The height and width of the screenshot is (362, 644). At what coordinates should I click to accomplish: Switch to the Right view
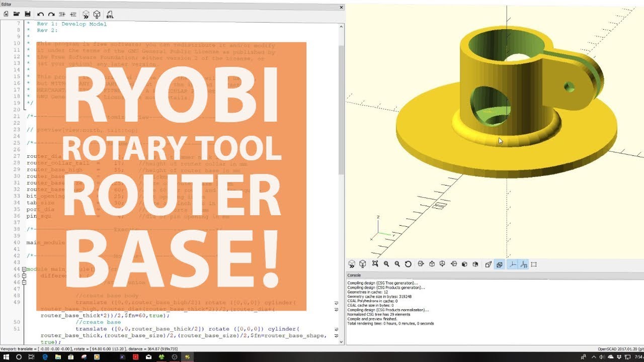pyautogui.click(x=421, y=264)
